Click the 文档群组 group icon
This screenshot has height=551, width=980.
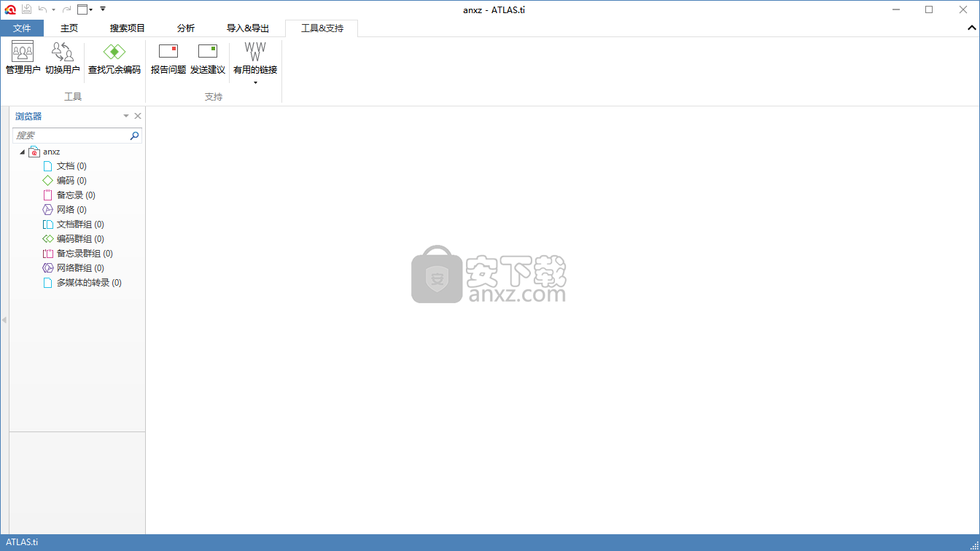tap(48, 224)
